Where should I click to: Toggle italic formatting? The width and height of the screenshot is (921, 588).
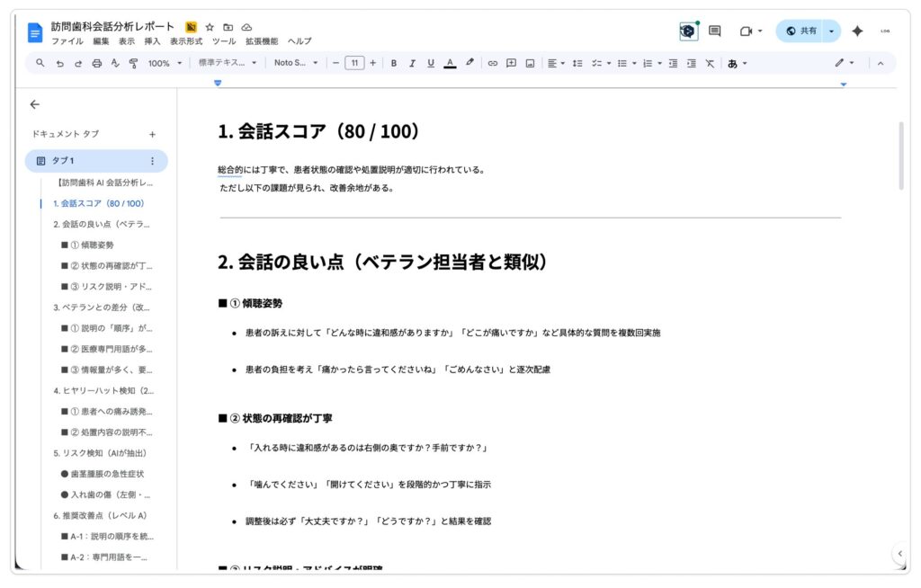tap(412, 63)
